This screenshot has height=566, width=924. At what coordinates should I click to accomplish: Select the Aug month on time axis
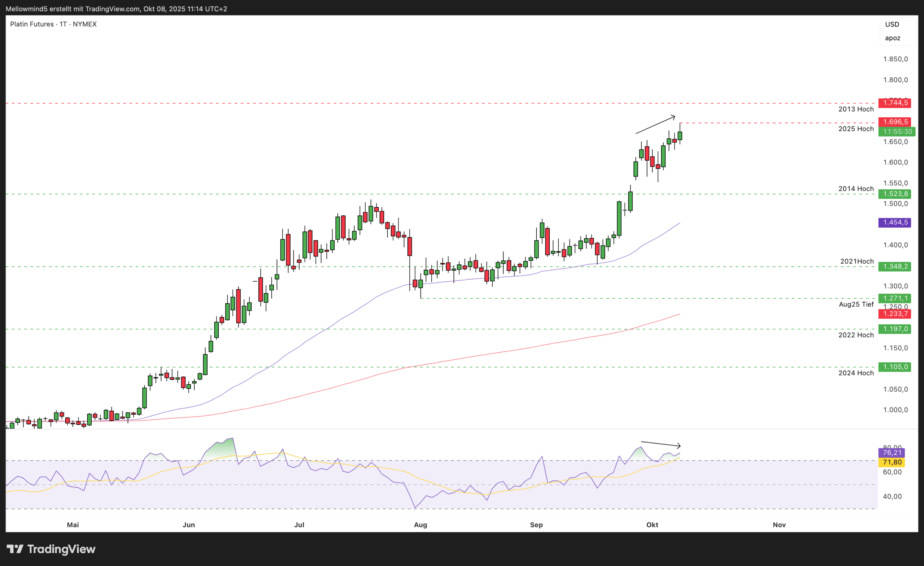click(x=420, y=525)
